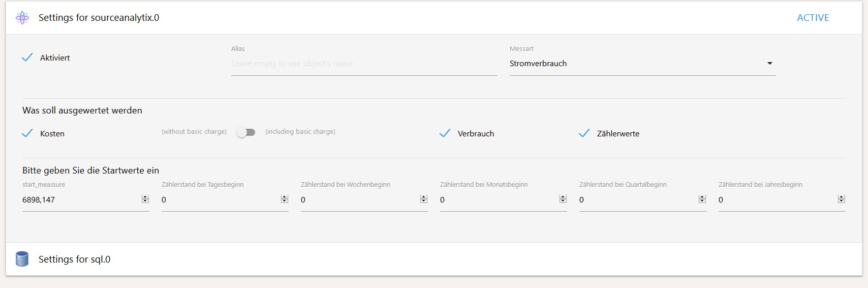The image size is (868, 288).
Task: Click into the Alias input field
Action: 363,64
